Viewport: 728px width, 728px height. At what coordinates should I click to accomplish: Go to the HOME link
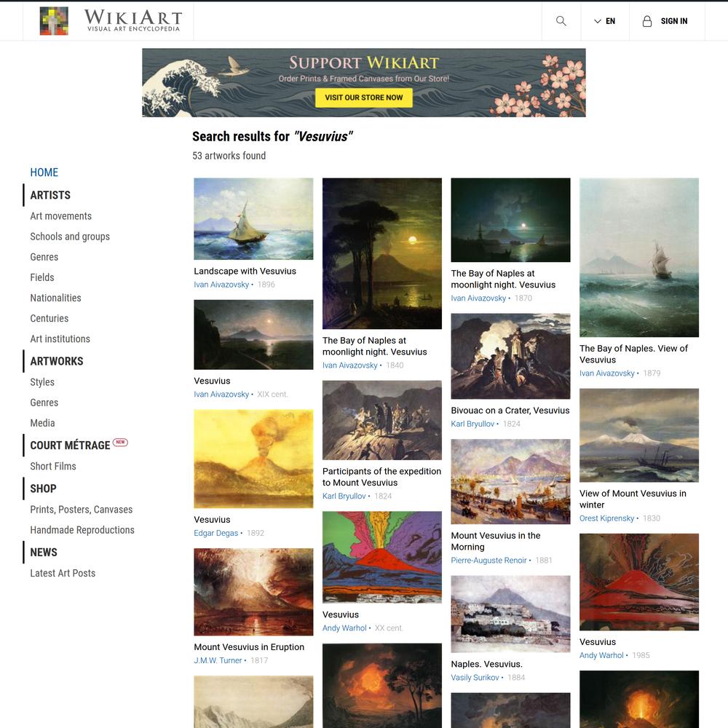[44, 173]
